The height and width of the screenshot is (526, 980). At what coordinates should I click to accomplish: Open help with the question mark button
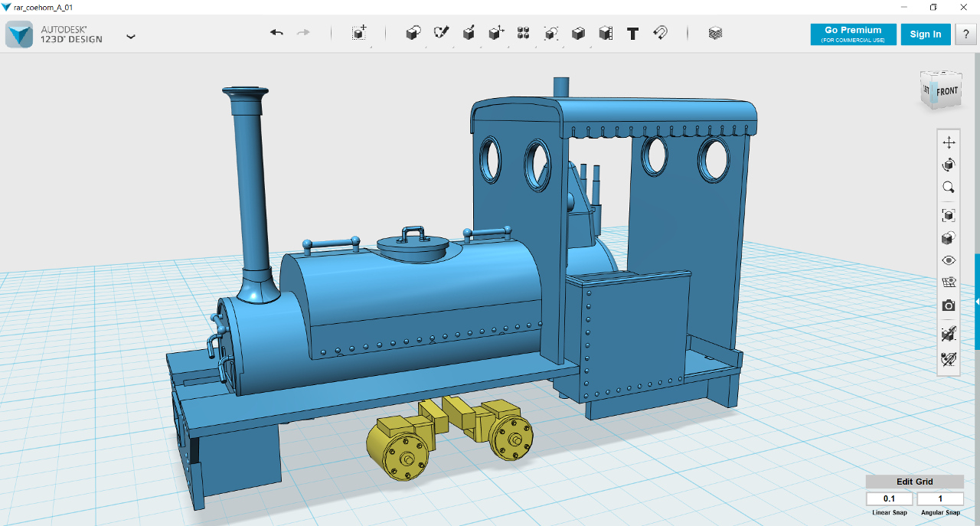[x=965, y=34]
